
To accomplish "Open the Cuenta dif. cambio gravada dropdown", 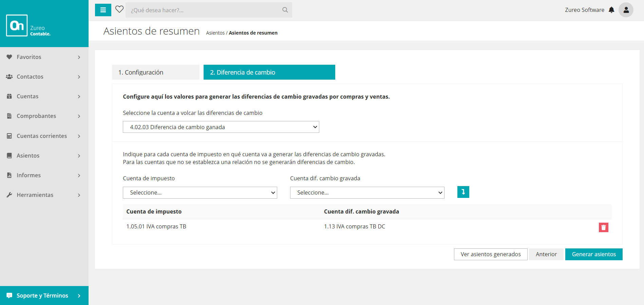I will (x=367, y=192).
